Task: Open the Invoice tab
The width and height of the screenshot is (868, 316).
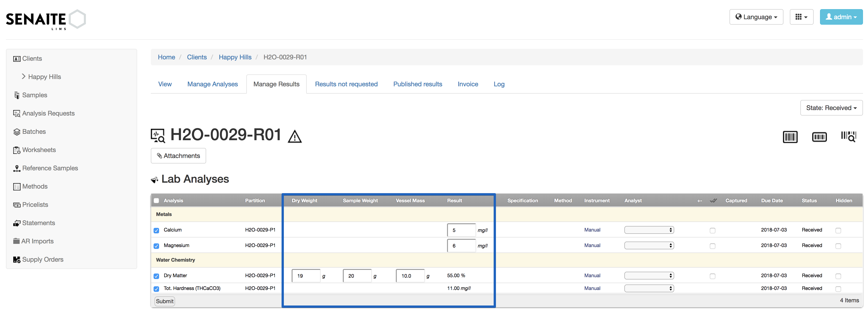Action: pos(468,84)
